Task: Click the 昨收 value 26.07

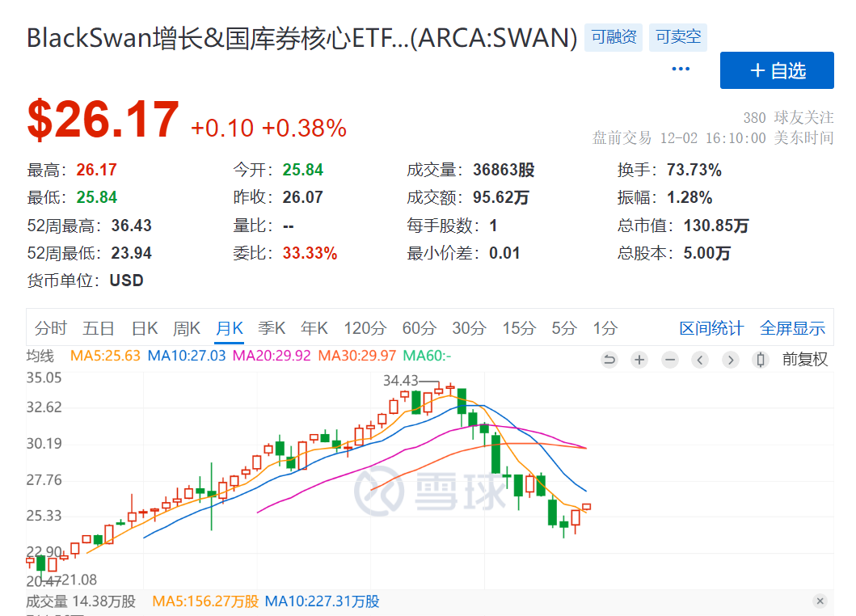Action: tap(302, 198)
